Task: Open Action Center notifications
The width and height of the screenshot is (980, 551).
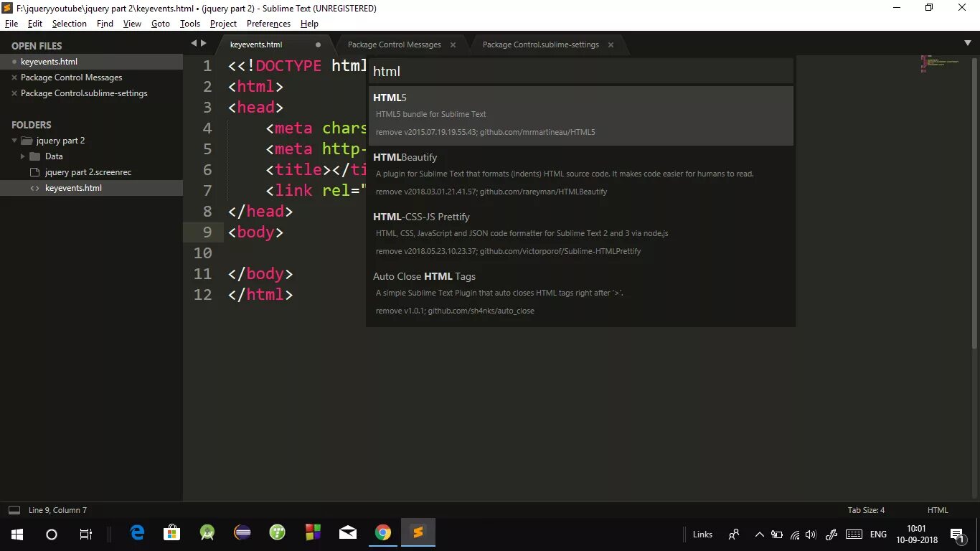Action: tap(957, 534)
